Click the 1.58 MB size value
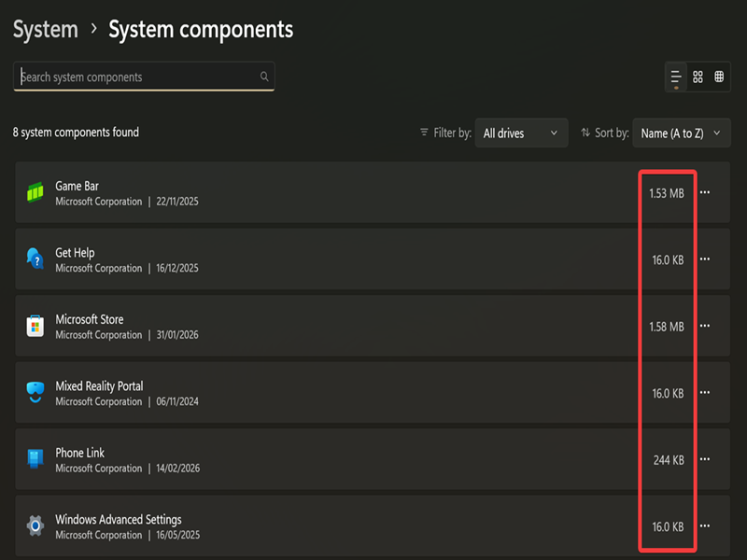The image size is (747, 560). point(667,327)
